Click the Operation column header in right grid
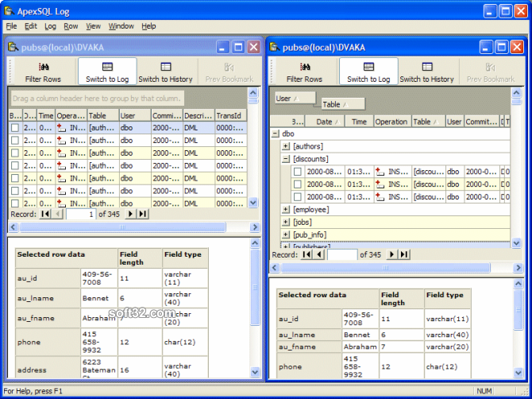This screenshot has height=399, width=532. pyautogui.click(x=392, y=122)
